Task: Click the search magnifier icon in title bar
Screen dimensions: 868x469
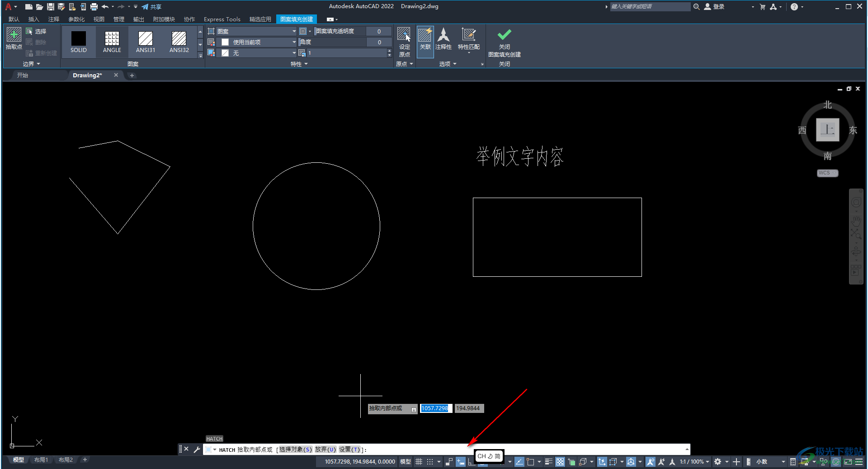Action: [x=697, y=7]
